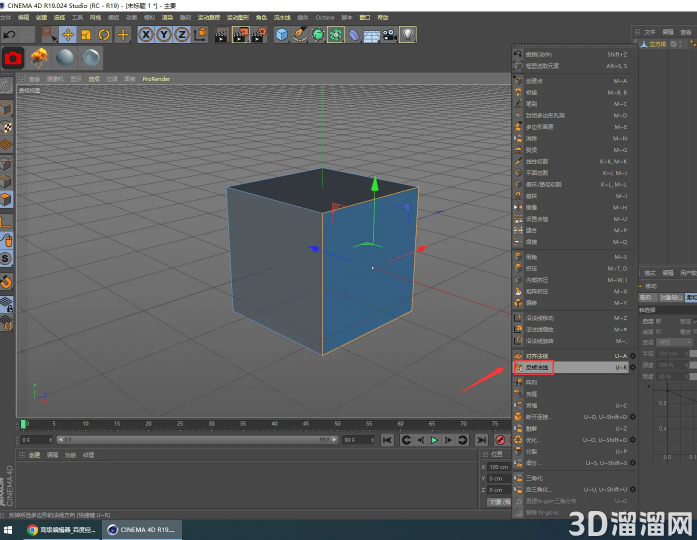Click the red camera icon in second toolbar row
The height and width of the screenshot is (540, 697).
13,58
